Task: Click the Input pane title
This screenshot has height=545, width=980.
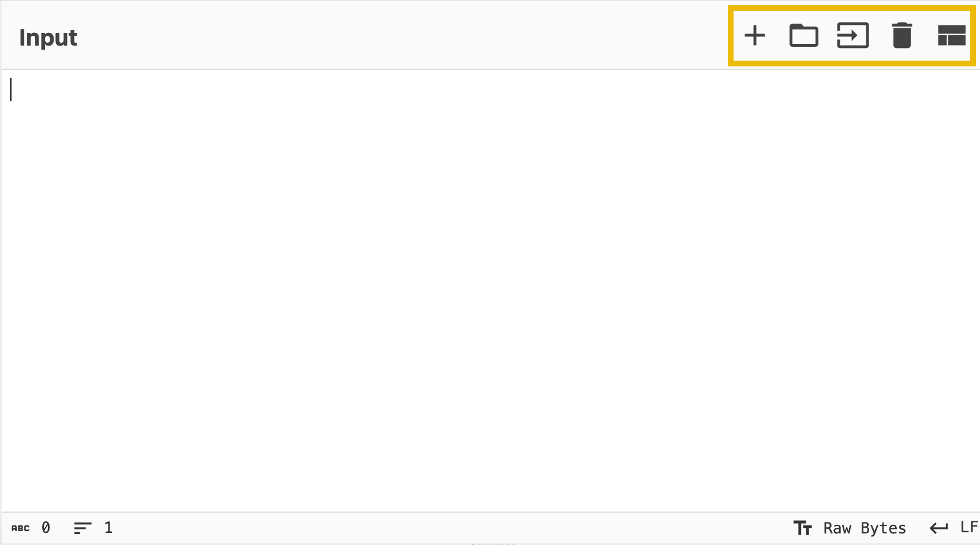Action: (x=48, y=38)
